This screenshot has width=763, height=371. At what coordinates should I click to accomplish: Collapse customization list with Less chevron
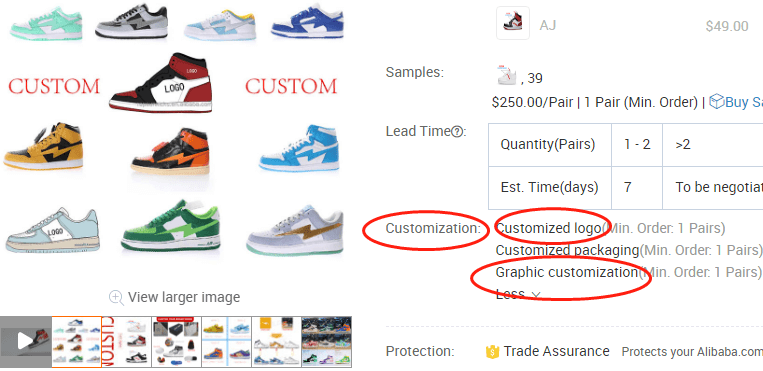pos(536,295)
